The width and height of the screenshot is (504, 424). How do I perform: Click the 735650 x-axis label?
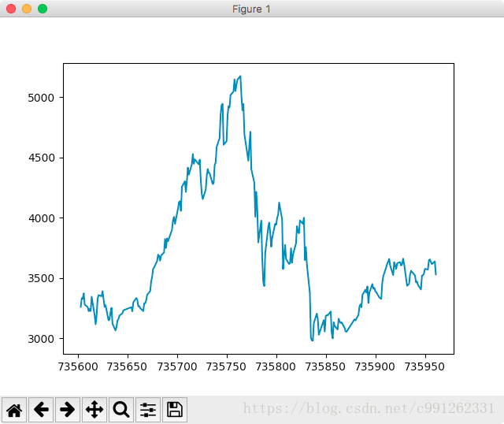click(128, 366)
